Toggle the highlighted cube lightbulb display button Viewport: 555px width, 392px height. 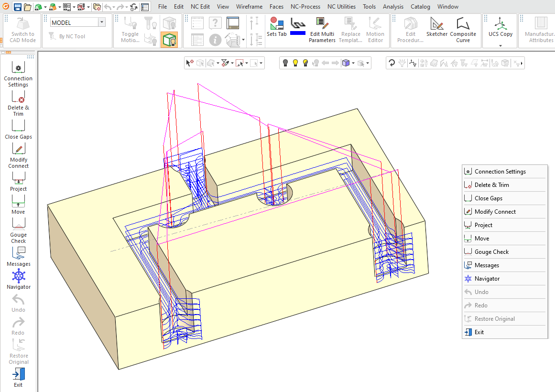(169, 40)
